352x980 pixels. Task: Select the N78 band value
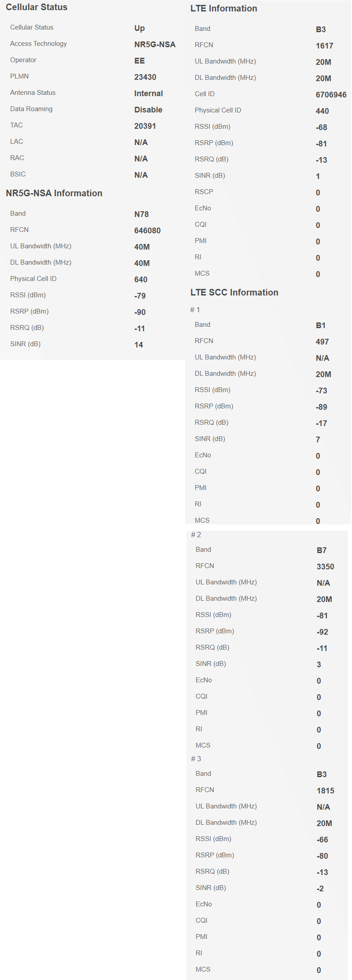(x=141, y=214)
